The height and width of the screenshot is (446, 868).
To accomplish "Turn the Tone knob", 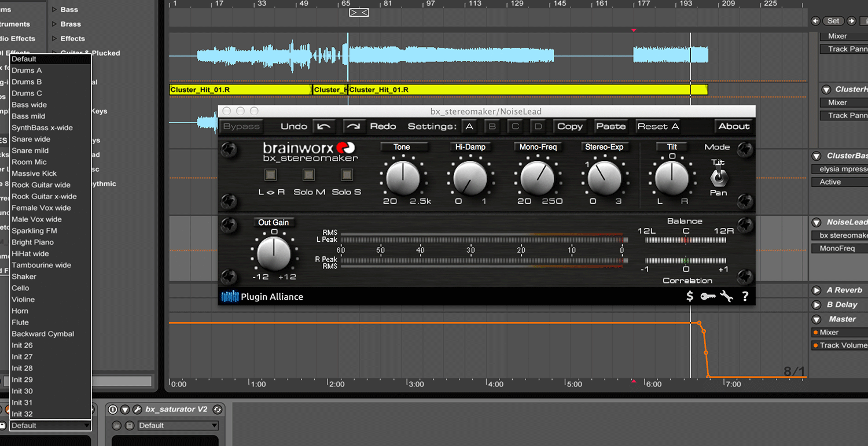I will click(x=402, y=178).
